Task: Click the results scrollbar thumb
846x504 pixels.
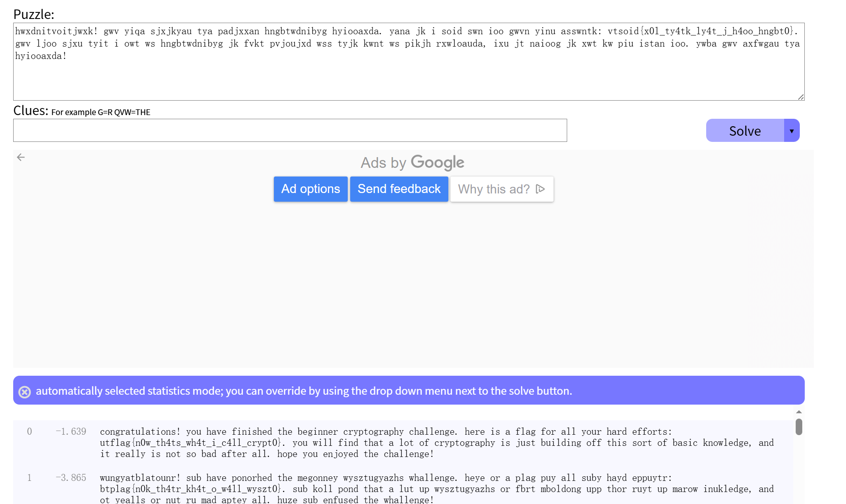Action: [x=799, y=427]
